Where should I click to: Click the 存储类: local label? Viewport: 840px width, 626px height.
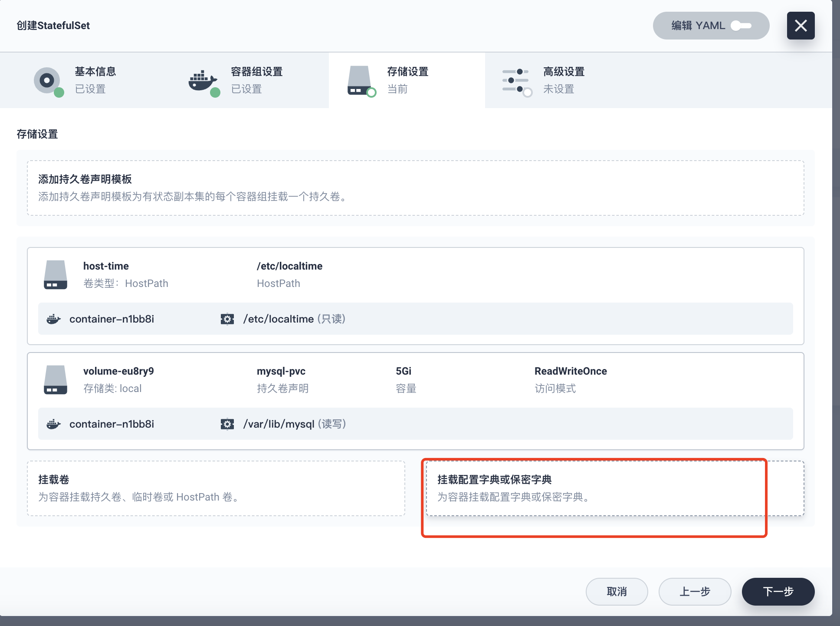click(112, 389)
